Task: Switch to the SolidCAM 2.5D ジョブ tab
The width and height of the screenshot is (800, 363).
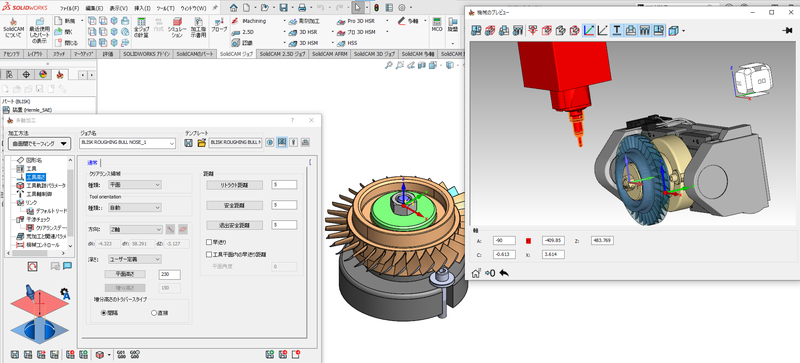Action: pyautogui.click(x=282, y=54)
